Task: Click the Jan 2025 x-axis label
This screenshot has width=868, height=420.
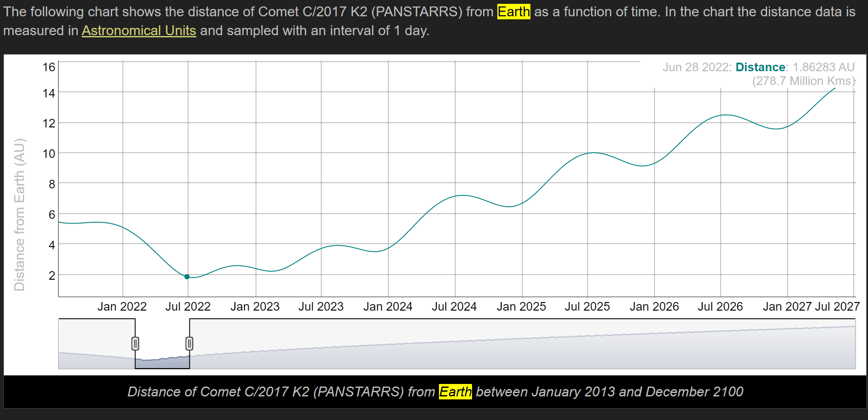Action: (x=521, y=307)
